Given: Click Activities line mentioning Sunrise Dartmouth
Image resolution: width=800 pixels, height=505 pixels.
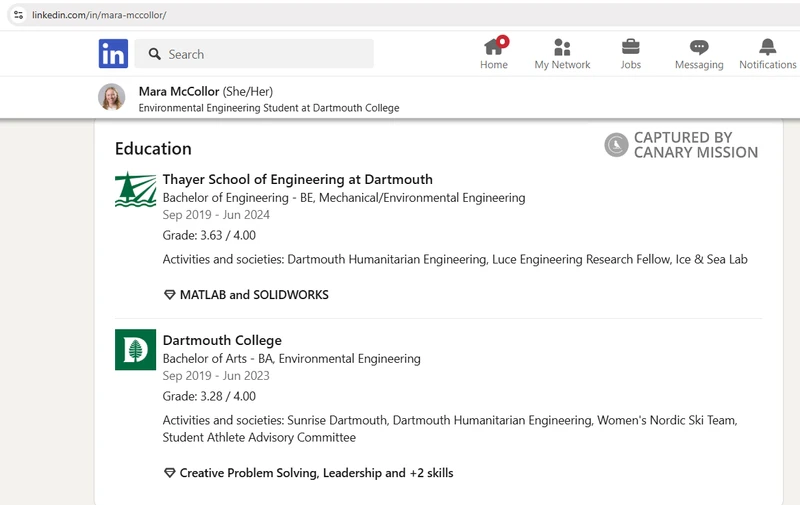Looking at the screenshot, I should 450,428.
